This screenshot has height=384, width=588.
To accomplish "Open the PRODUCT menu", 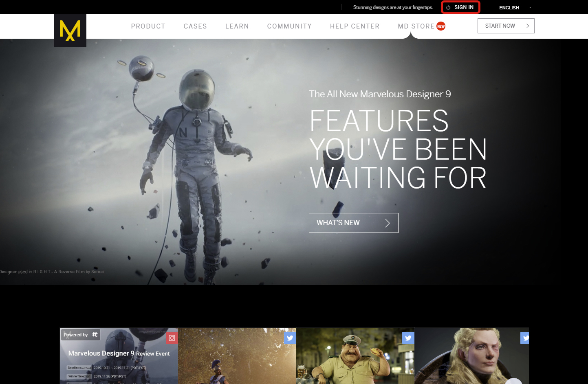I will click(x=148, y=26).
